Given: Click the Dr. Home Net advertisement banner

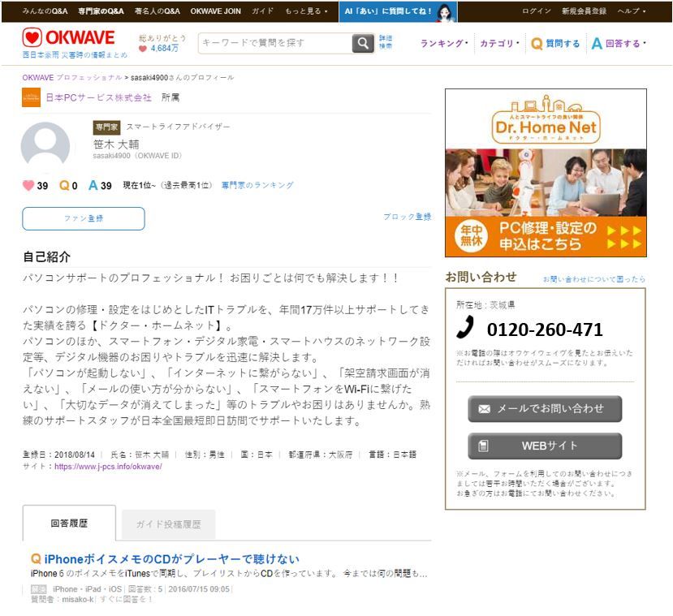Looking at the screenshot, I should point(546,172).
